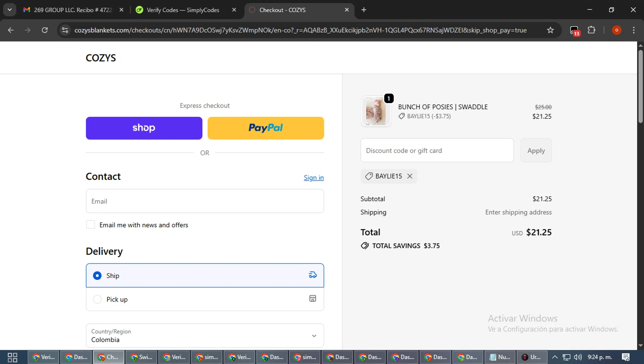The image size is (644, 364).
Task: Click 'BUNCH OF POSIES | SWADDLE' product name
Action: 443,107
